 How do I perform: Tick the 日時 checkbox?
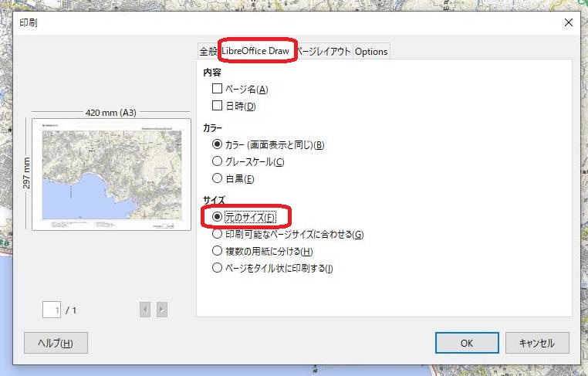tap(217, 106)
